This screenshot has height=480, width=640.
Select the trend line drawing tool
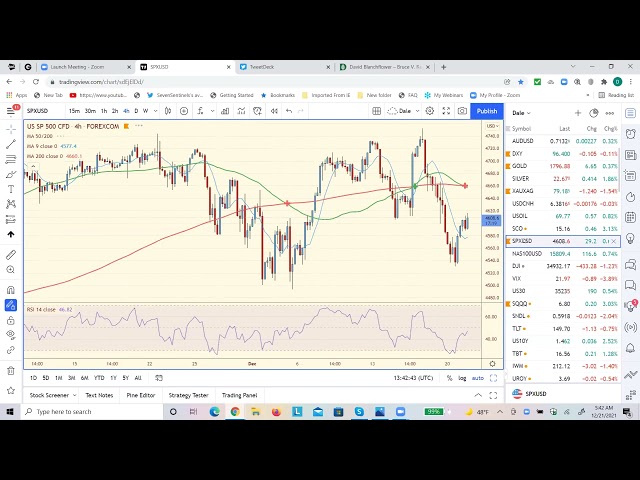point(11,143)
